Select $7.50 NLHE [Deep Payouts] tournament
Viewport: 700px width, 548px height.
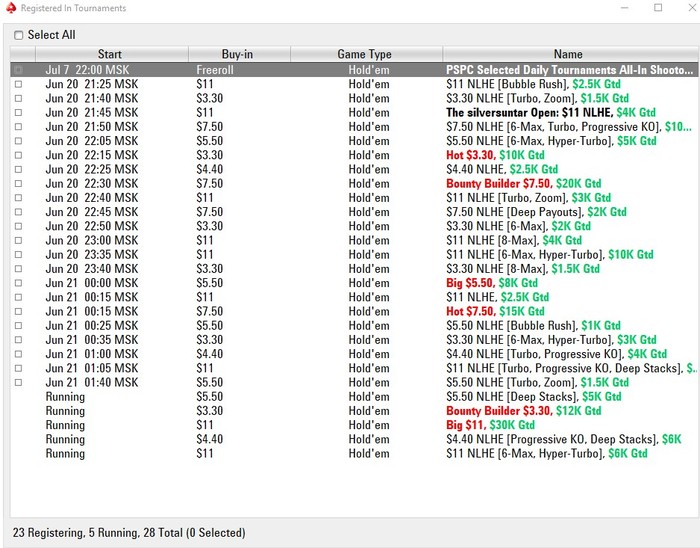pos(354,212)
